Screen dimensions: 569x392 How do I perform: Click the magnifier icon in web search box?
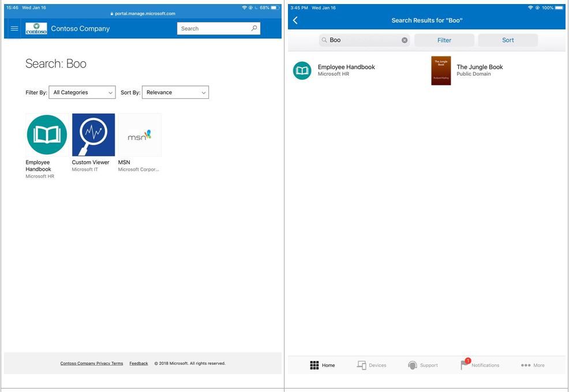[x=254, y=28]
